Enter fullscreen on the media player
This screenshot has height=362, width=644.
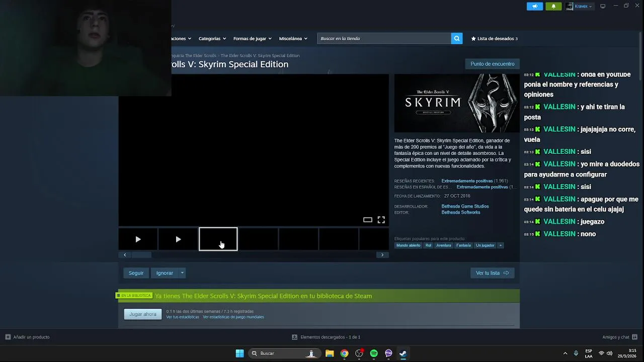[x=381, y=220]
